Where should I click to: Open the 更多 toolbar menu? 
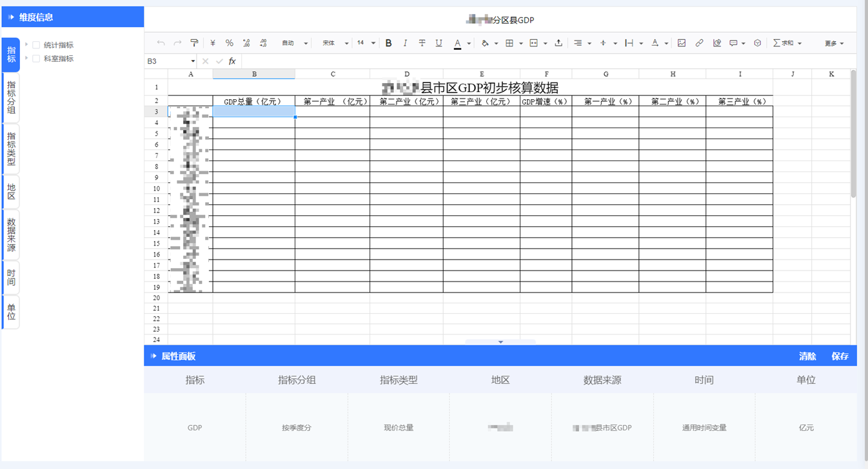point(834,43)
